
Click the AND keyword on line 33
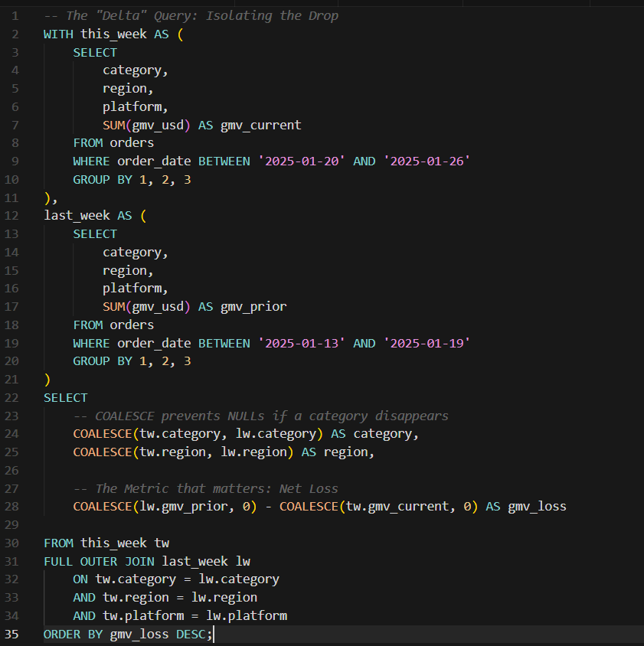(84, 597)
